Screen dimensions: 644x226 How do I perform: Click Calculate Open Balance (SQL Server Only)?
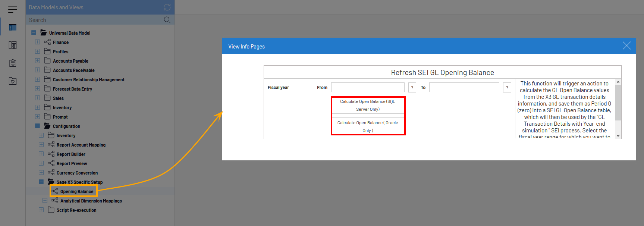pyautogui.click(x=368, y=105)
